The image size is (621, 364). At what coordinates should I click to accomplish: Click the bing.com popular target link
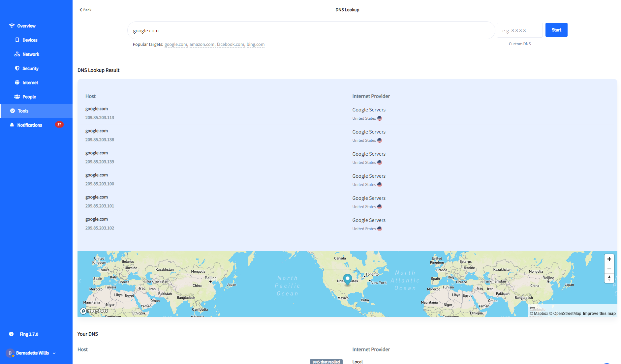(x=256, y=45)
